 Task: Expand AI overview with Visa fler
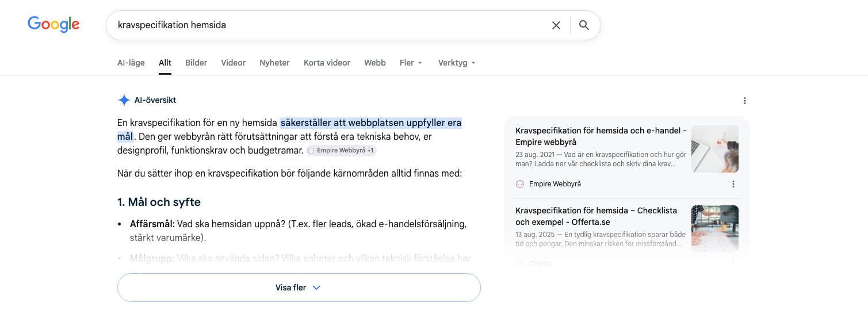coord(299,288)
